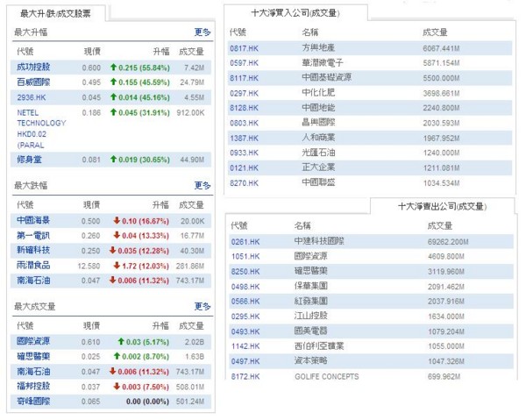
Task: Open stock code 8128.HK
Action: tap(245, 108)
